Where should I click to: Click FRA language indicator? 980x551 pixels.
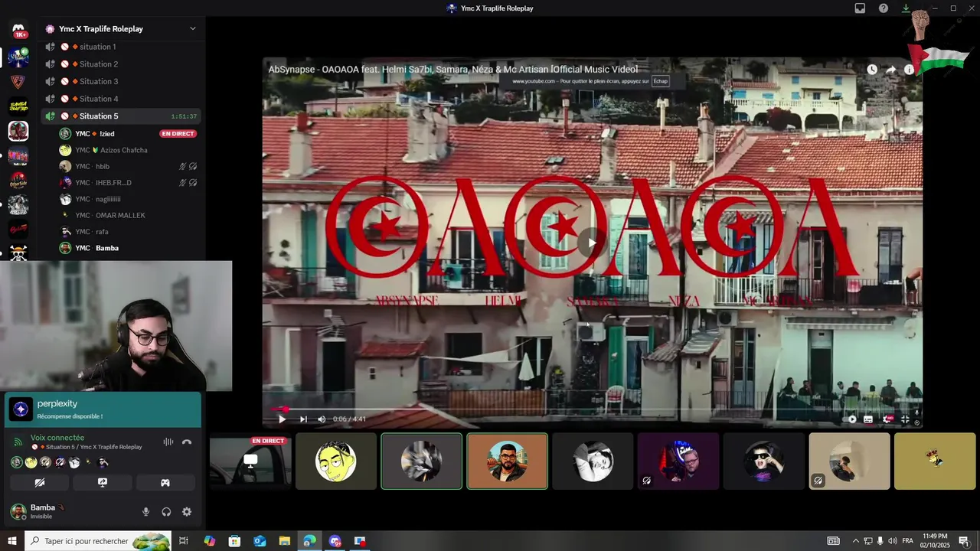(907, 541)
